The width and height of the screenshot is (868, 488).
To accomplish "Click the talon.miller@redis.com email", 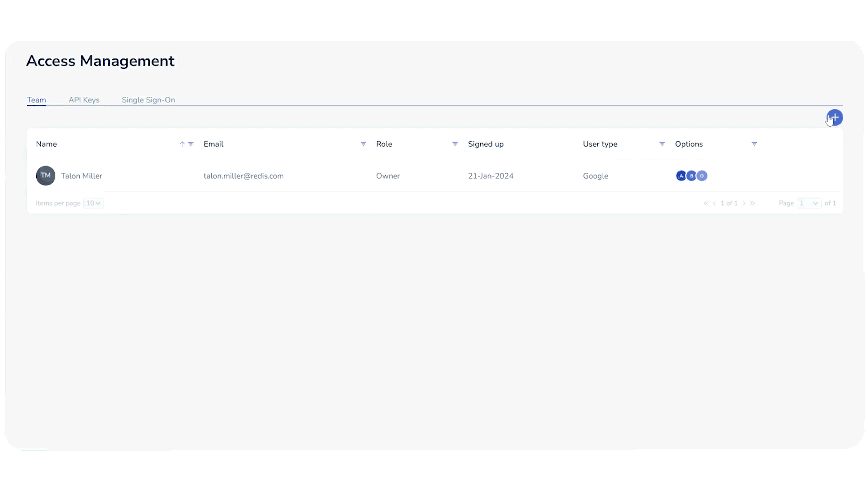I will [x=243, y=176].
